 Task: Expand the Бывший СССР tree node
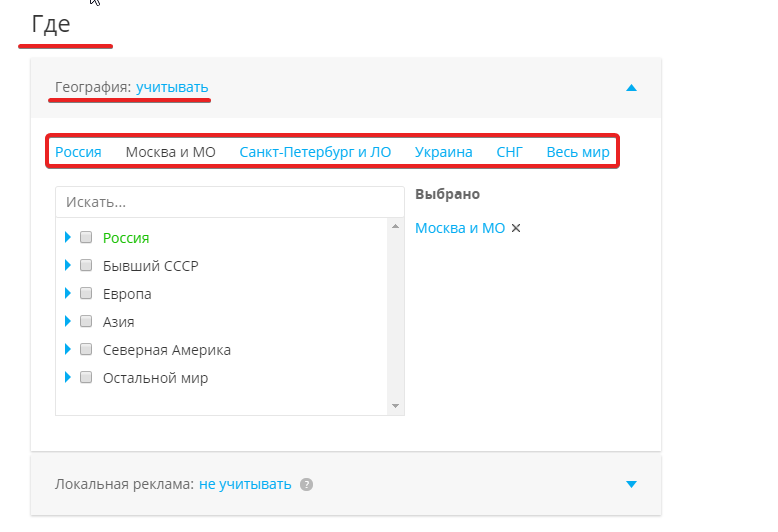(68, 266)
